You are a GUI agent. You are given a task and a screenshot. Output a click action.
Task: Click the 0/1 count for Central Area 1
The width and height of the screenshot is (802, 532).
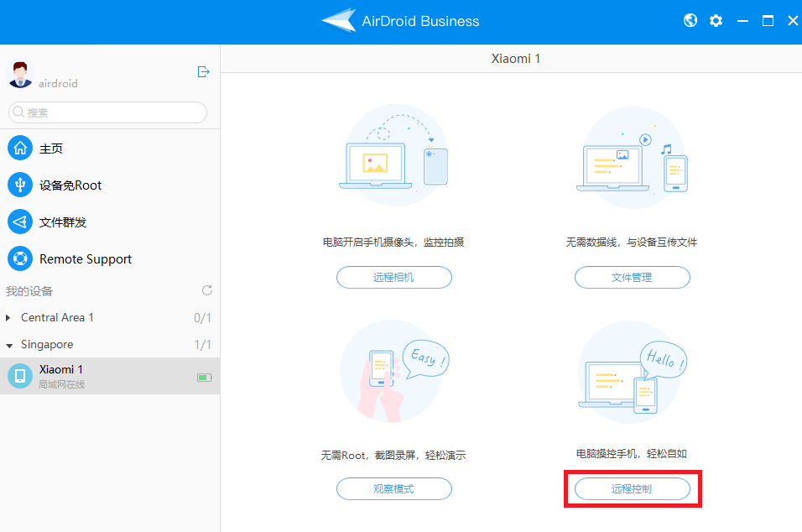(x=202, y=318)
